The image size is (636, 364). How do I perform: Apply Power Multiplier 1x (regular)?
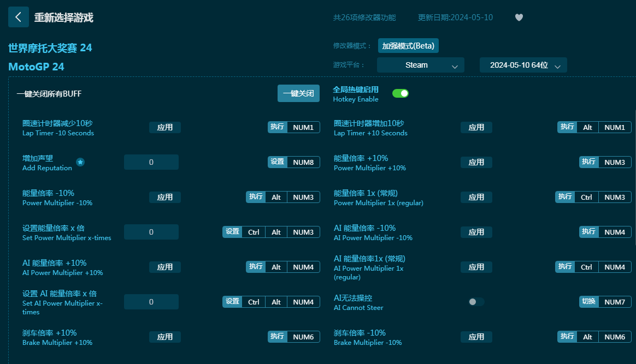click(476, 197)
